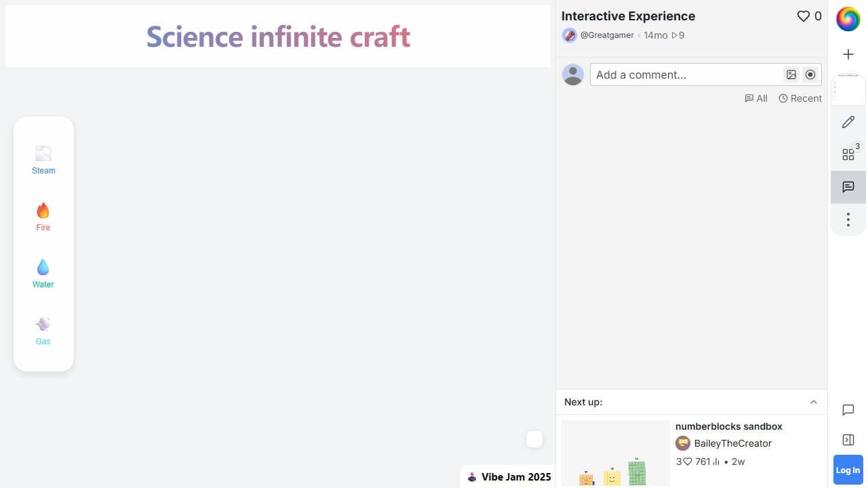
Task: Open the speech bubble icon above Log in
Action: [x=848, y=410]
